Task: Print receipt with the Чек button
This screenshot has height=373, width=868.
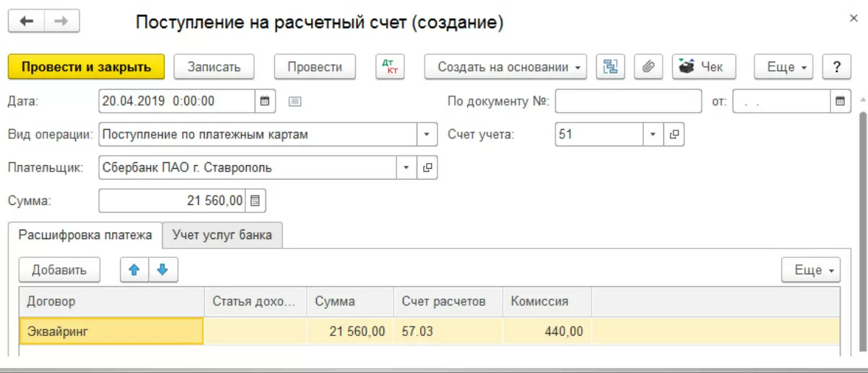Action: pos(703,67)
